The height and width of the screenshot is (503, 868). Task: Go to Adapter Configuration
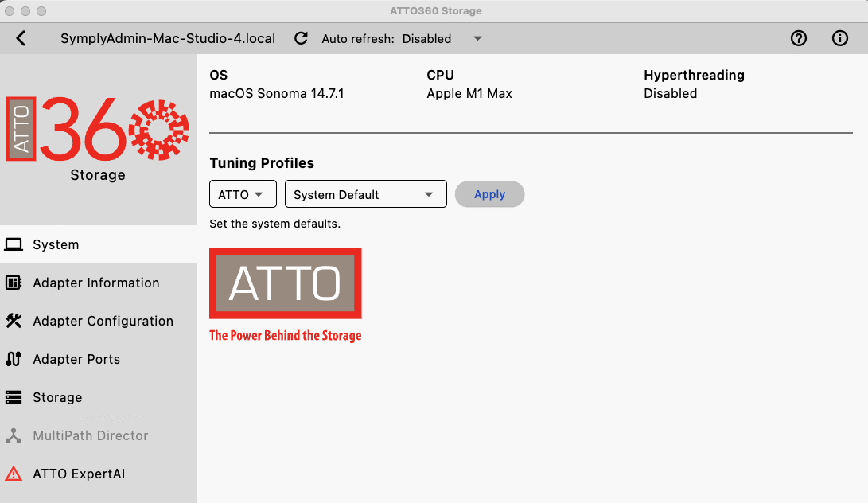99,321
